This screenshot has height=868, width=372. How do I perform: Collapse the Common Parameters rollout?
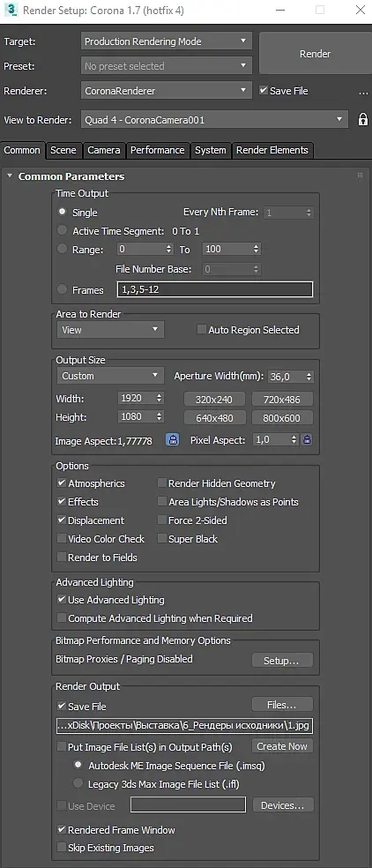click(x=10, y=176)
